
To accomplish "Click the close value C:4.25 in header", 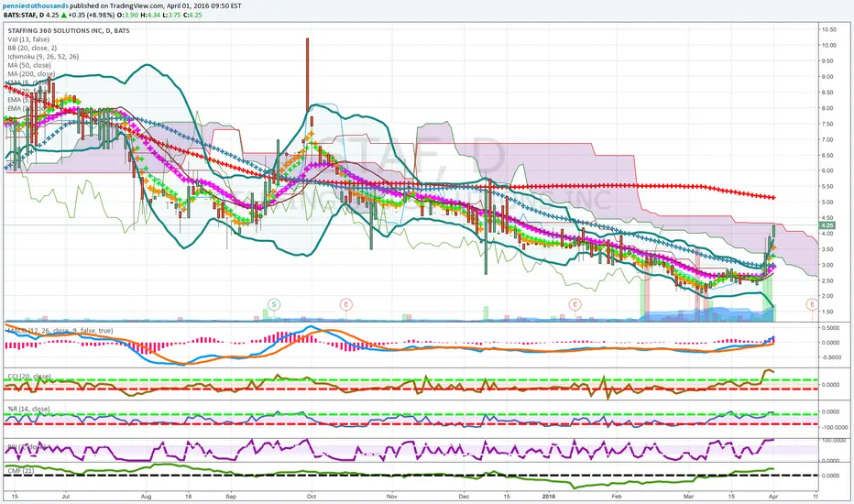I will point(192,16).
